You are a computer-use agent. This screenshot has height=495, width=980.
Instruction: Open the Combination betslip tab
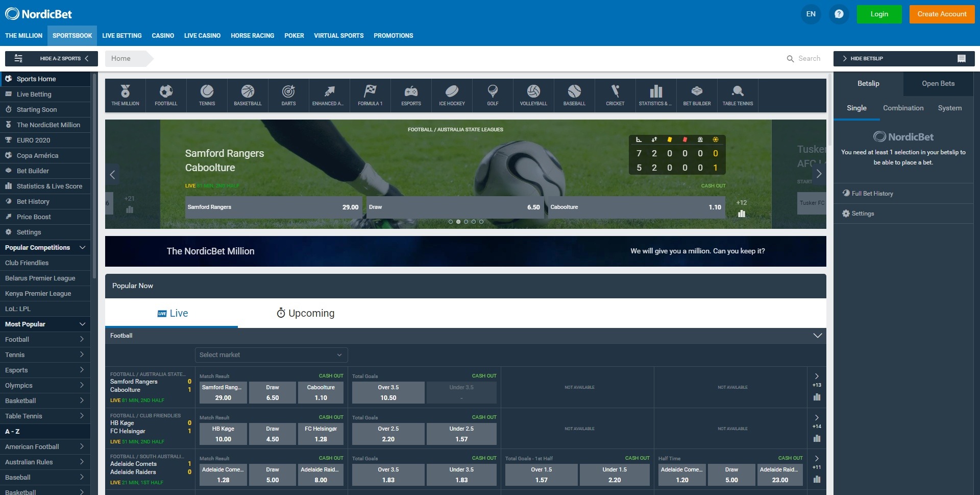pos(903,108)
